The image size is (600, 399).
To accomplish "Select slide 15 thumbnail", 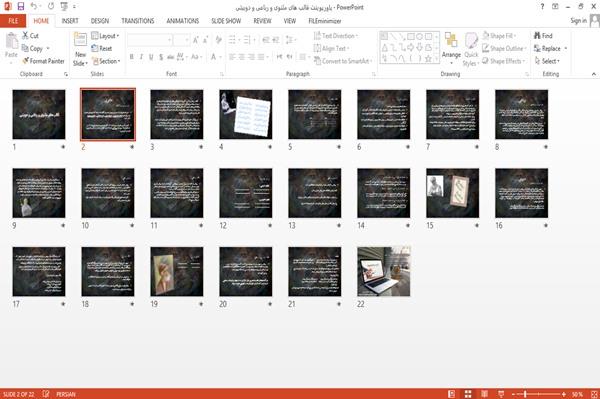I will 452,193.
